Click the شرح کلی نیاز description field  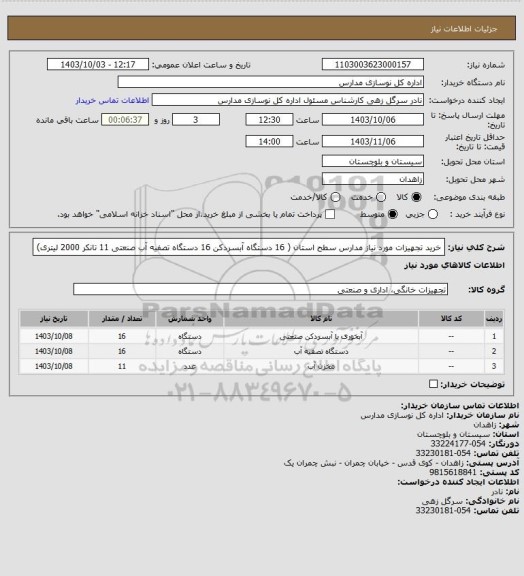tap(238, 247)
